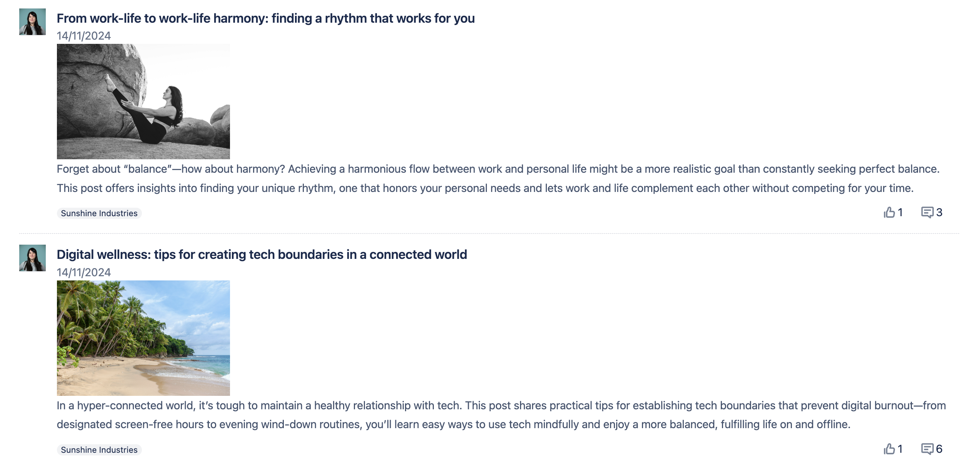Click the summary starting 'In a hyper-connected world'
980x467 pixels.
(x=501, y=415)
